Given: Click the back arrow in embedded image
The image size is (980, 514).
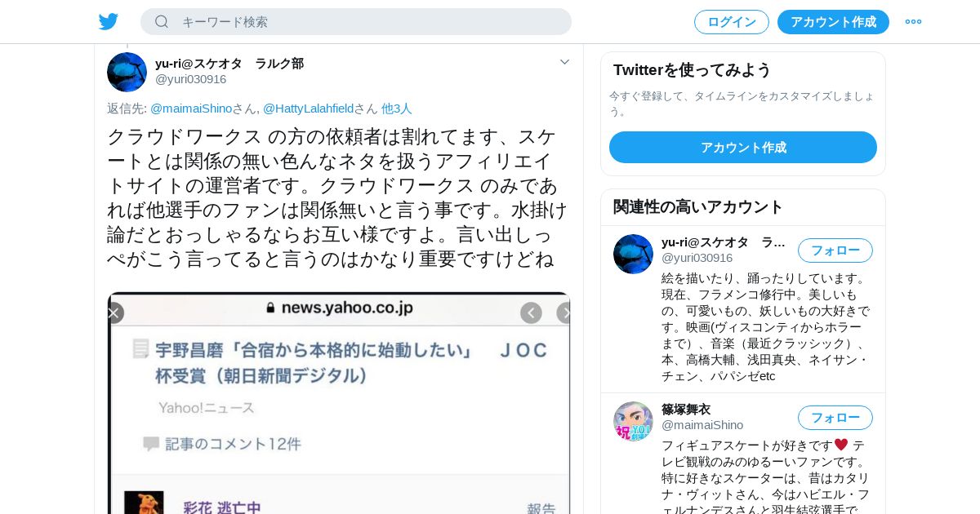Looking at the screenshot, I should tap(531, 312).
